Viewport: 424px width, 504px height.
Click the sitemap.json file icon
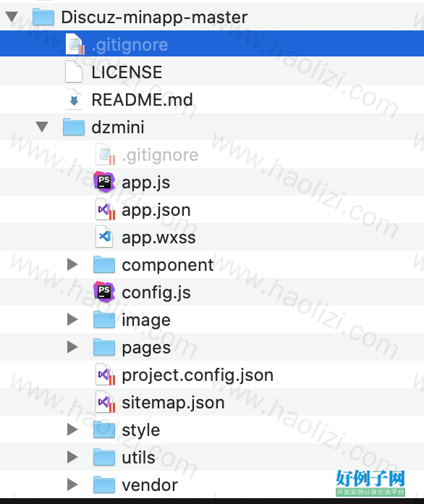point(105,402)
